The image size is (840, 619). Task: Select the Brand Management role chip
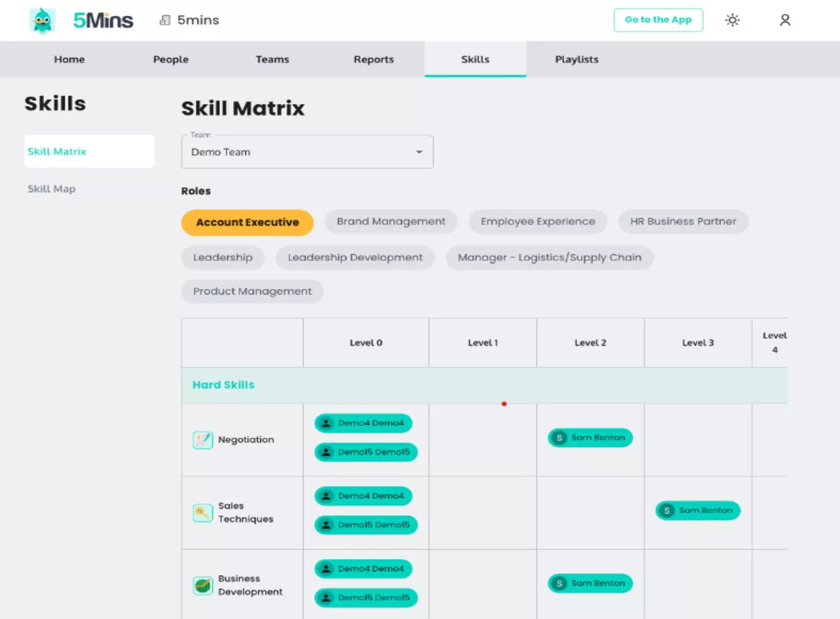pos(390,222)
